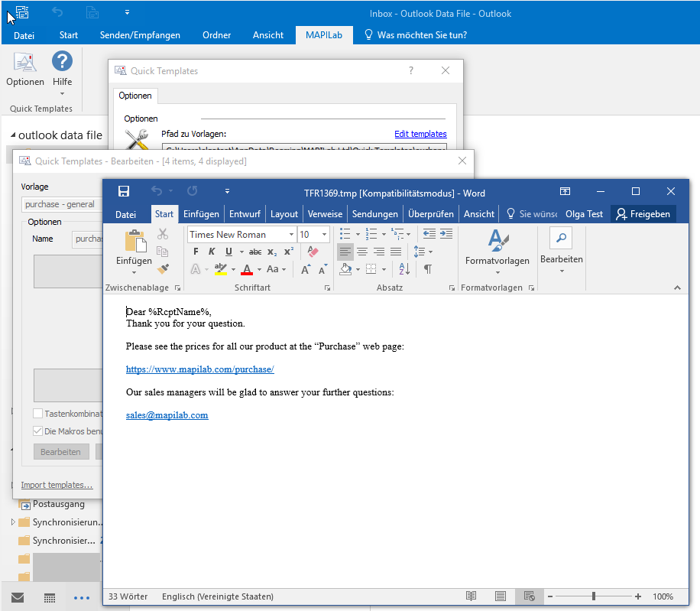The width and height of the screenshot is (700, 611).
Task: Increase font size with larger A
Action: point(306,269)
